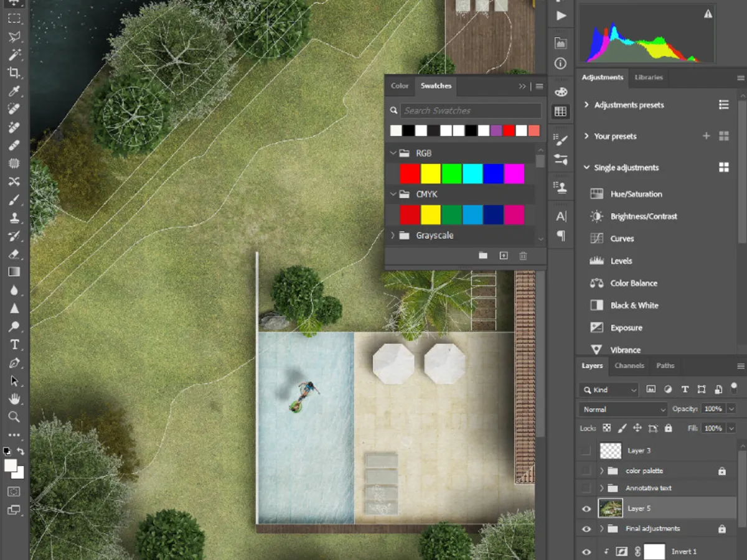Collapse the RGB swatches folder

[393, 152]
